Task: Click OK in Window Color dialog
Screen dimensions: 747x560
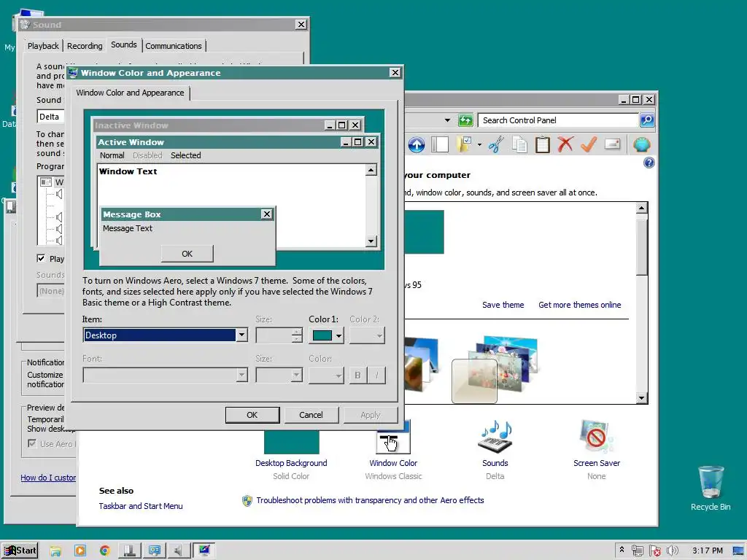Action: [x=252, y=415]
